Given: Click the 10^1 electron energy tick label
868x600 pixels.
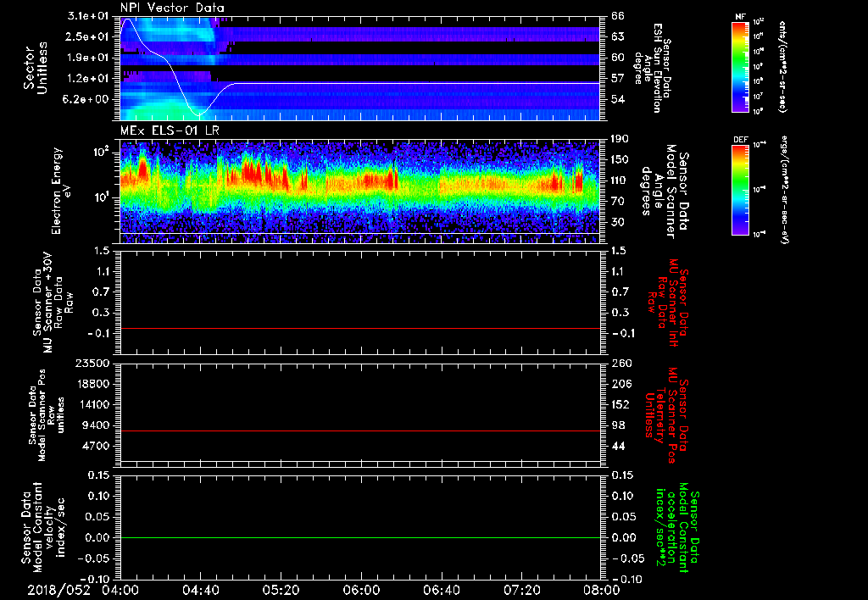Looking at the screenshot, I should (x=103, y=197).
